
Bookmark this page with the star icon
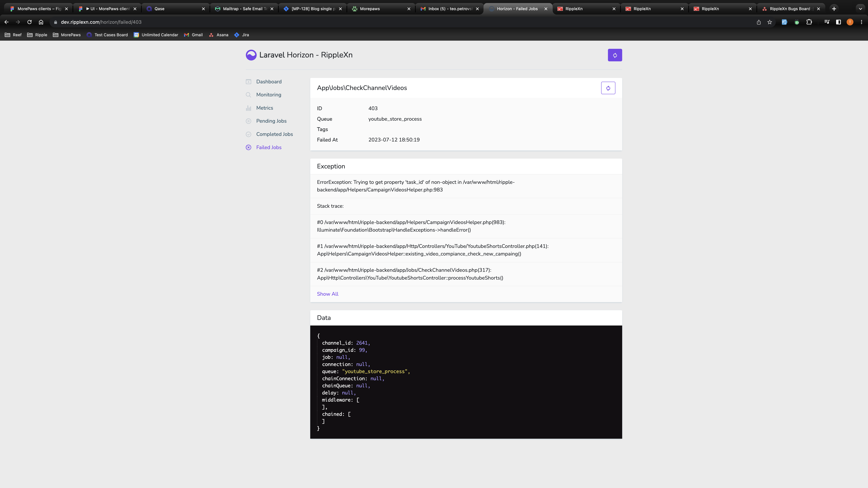tap(770, 22)
